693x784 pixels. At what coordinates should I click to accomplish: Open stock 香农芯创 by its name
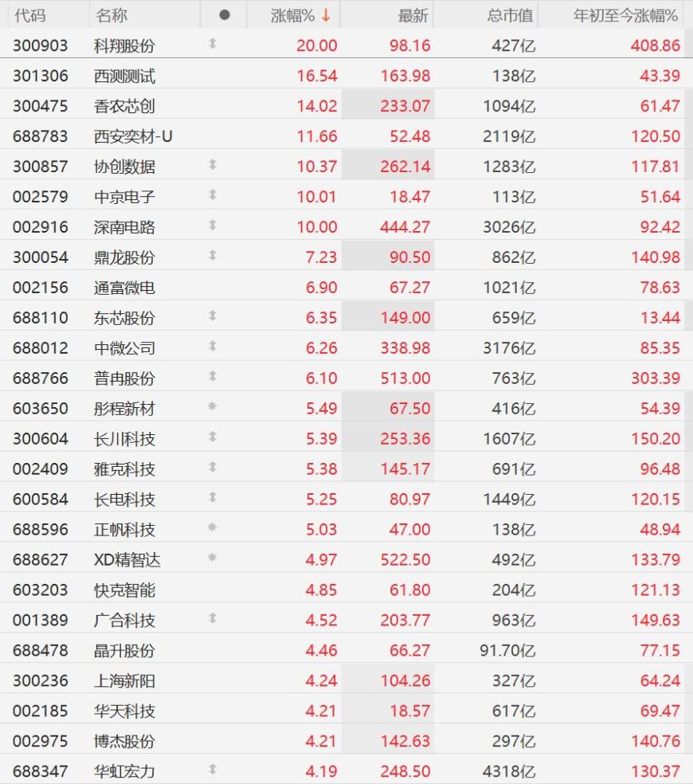(x=124, y=106)
